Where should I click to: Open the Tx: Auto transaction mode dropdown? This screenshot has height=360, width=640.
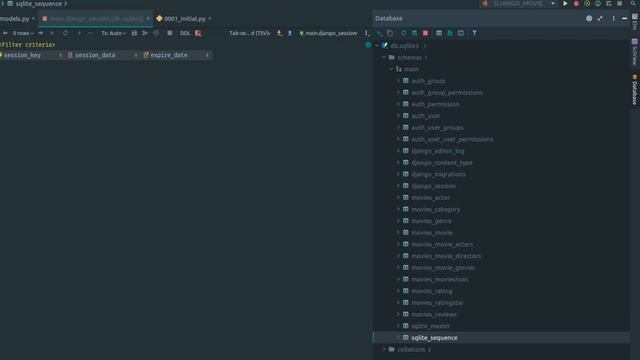pyautogui.click(x=113, y=33)
